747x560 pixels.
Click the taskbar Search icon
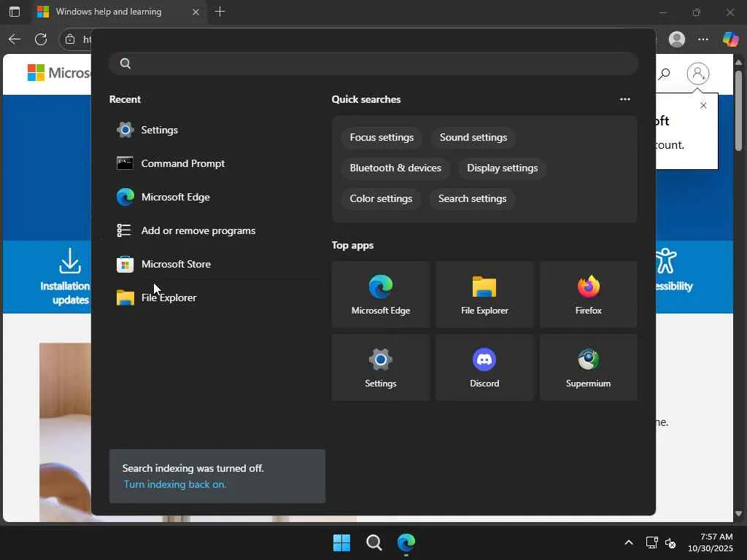point(374,542)
